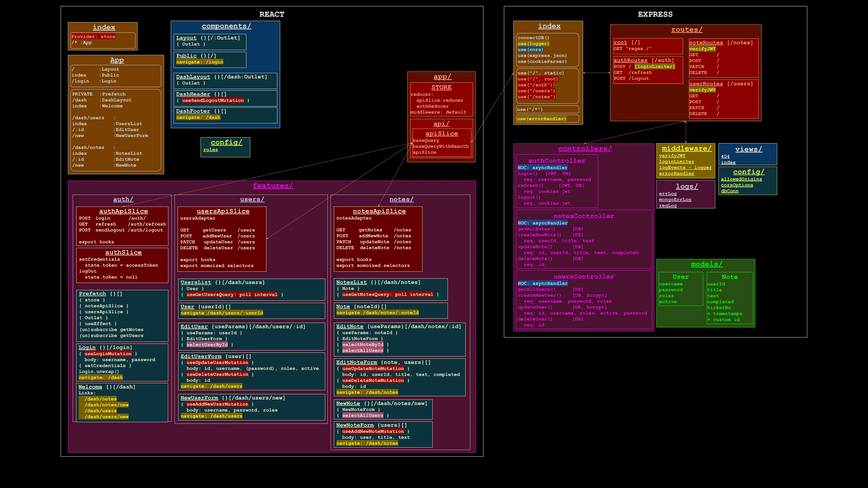Viewport: 868px width, 488px height.
Task: Click the 404 link in views/
Action: 726,156
